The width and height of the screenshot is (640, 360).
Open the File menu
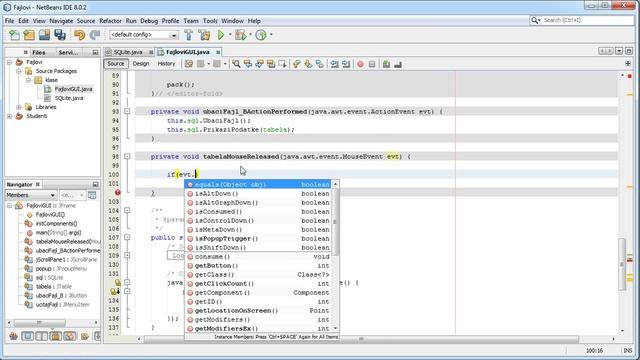coord(9,21)
